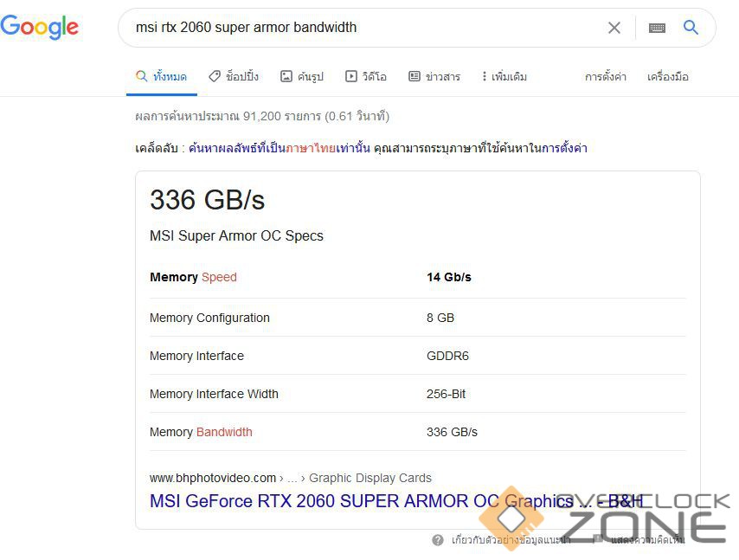Viewport: 739px width, 560px height.
Task: Click the feedback icon below the snippet
Action: coord(598,540)
